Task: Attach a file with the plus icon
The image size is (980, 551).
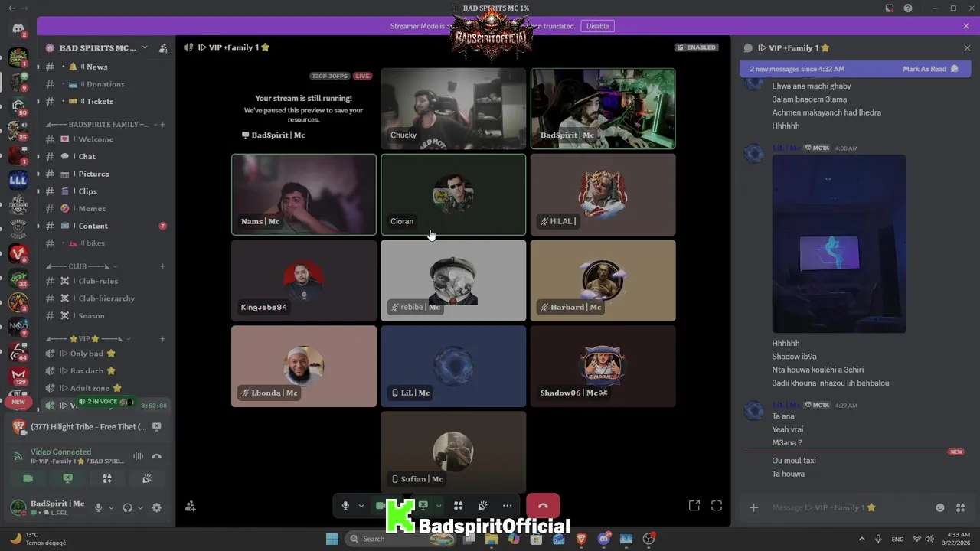Action: (x=754, y=507)
